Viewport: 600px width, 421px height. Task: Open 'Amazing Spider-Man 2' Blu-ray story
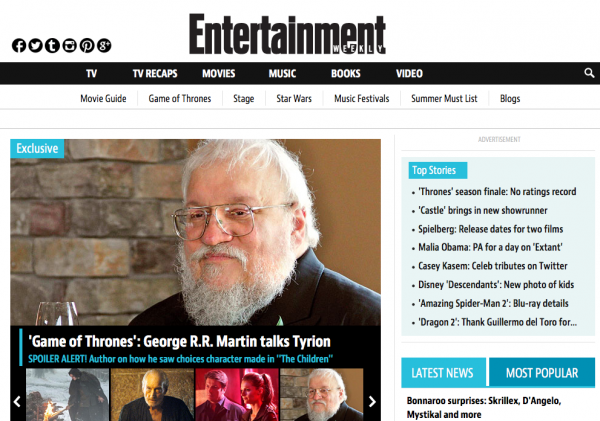point(493,304)
